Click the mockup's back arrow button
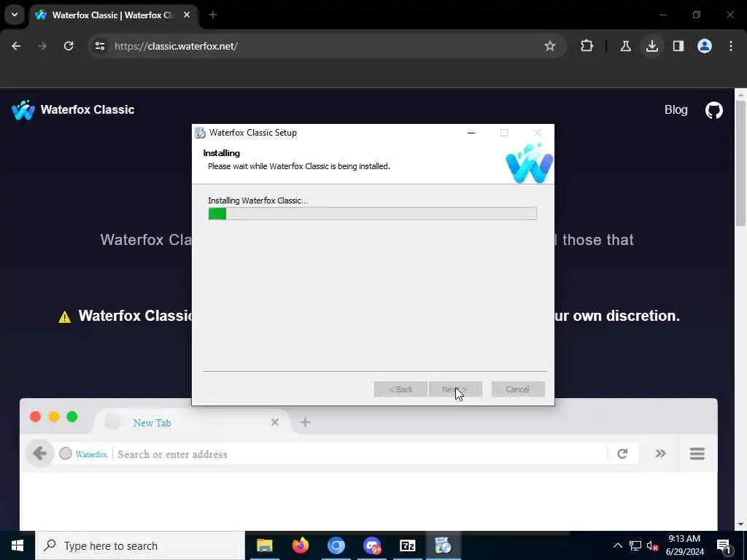This screenshot has height=560, width=747. click(39, 454)
